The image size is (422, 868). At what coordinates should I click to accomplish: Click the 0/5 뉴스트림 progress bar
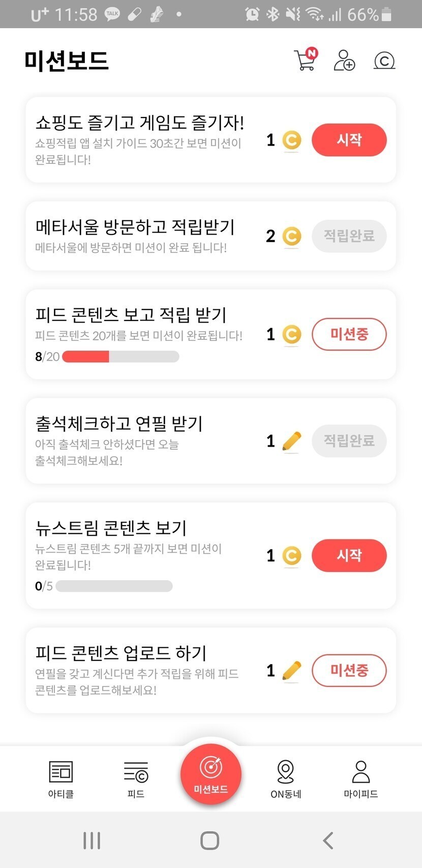pyautogui.click(x=114, y=586)
